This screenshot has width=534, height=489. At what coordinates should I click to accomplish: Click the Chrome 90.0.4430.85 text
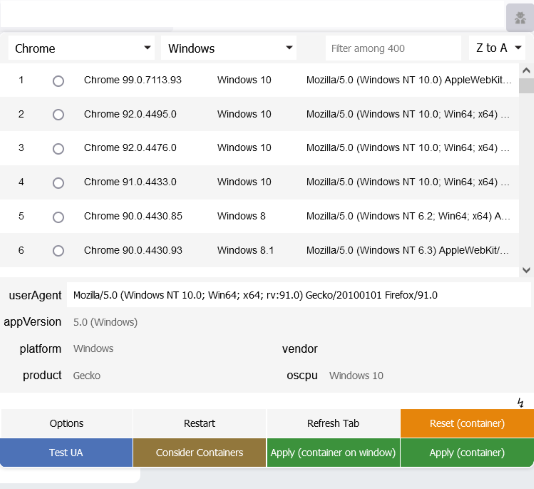coord(133,216)
